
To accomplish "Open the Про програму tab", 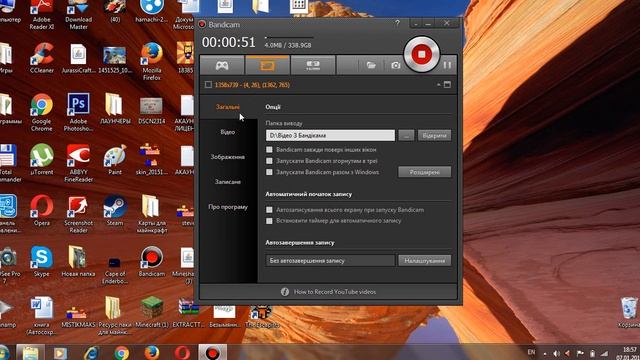I will click(x=228, y=207).
